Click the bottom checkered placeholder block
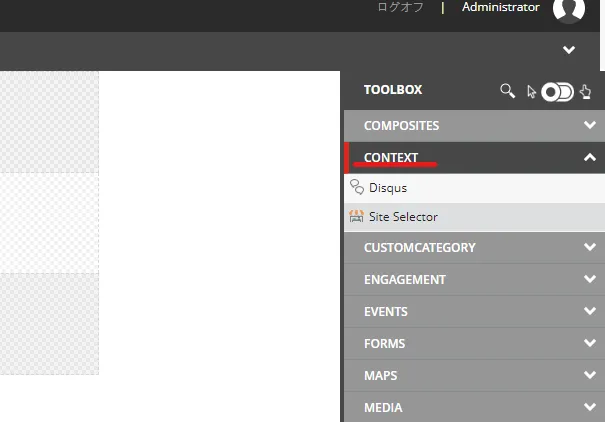 point(49,324)
